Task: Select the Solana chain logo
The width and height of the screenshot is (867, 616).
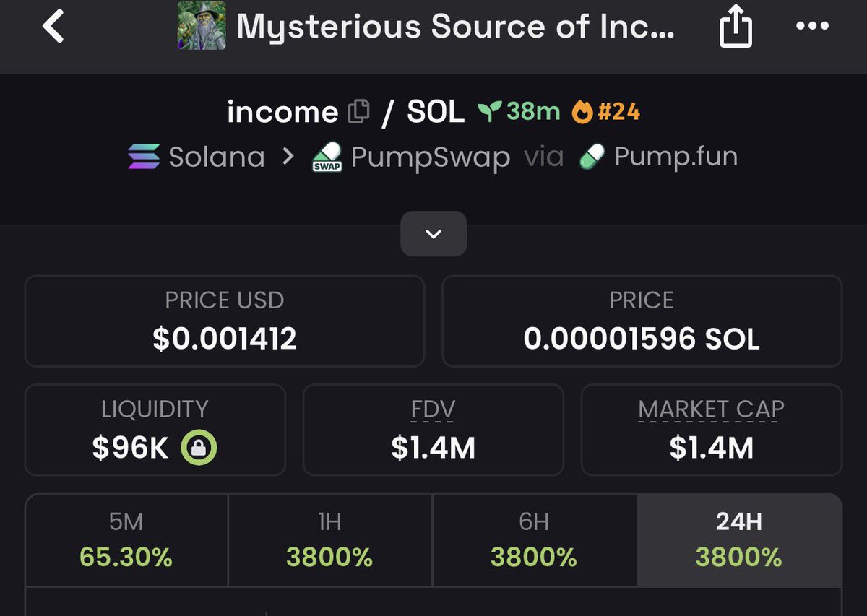Action: coord(144,157)
